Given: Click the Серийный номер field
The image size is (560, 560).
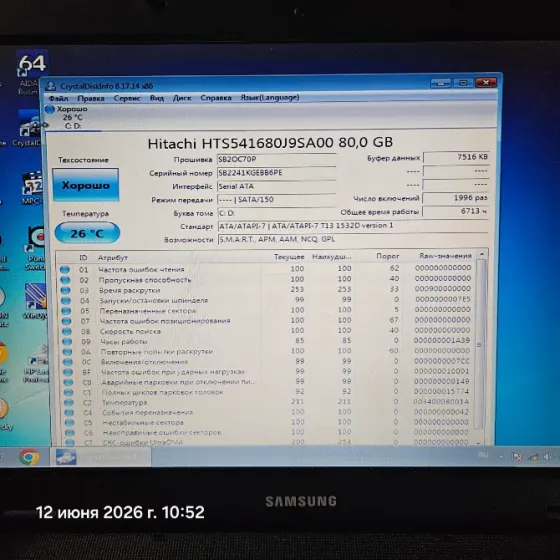Looking at the screenshot, I should (x=276, y=173).
